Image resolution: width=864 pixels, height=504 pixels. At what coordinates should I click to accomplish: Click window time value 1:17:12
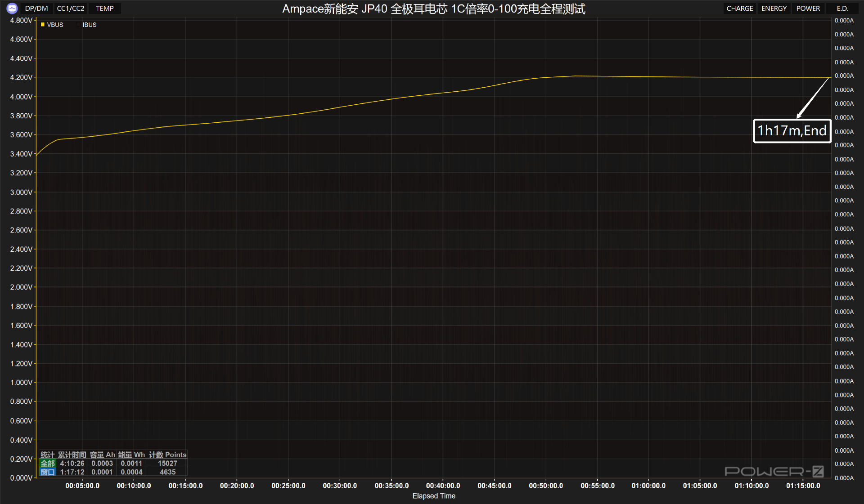point(72,472)
